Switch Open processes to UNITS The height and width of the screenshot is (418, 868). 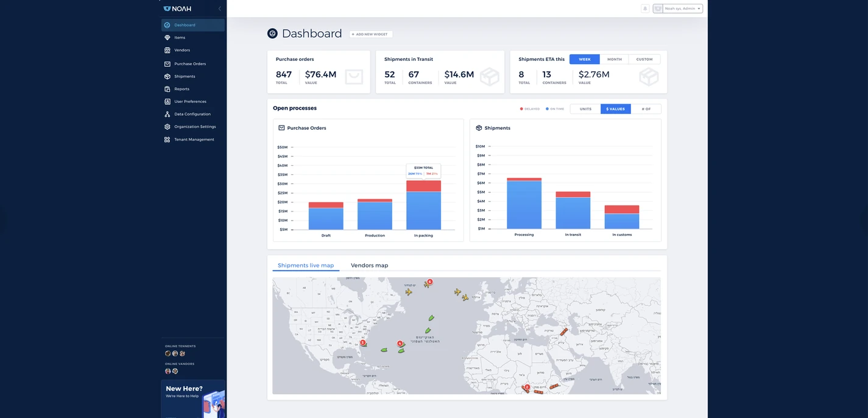[585, 109]
